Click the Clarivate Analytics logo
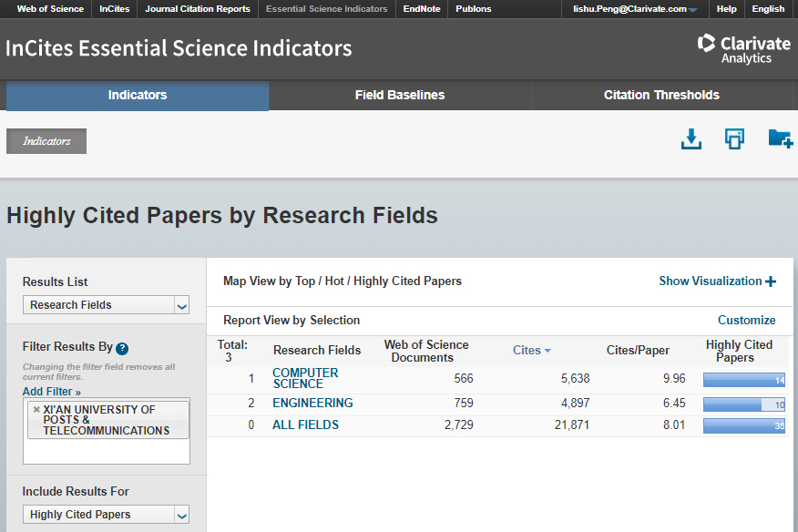 tap(743, 49)
